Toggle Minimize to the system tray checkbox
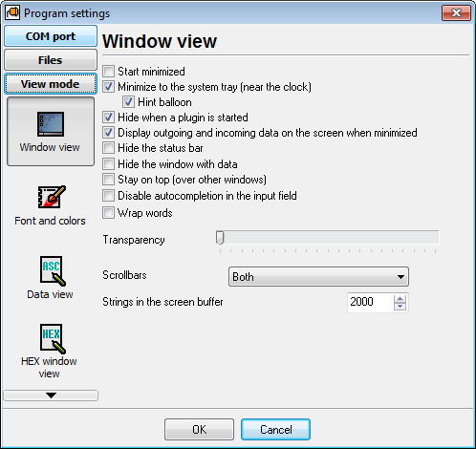This screenshot has height=449, width=476. (x=108, y=87)
